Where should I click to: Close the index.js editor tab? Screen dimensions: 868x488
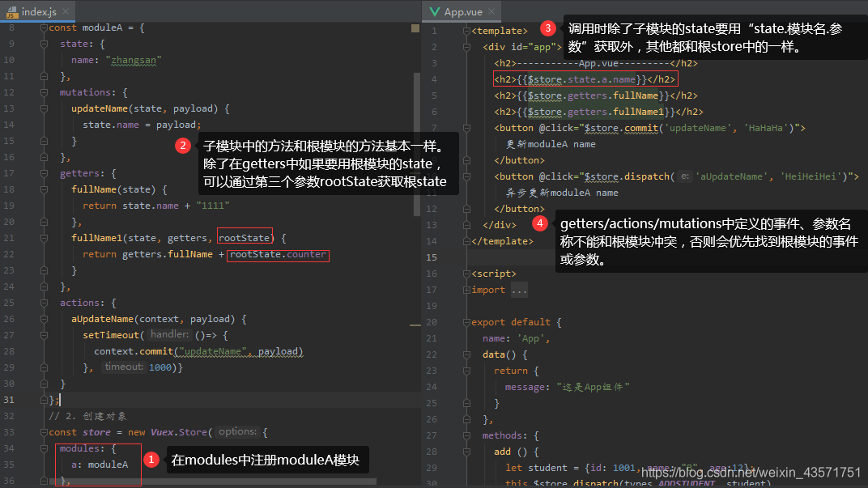66,11
